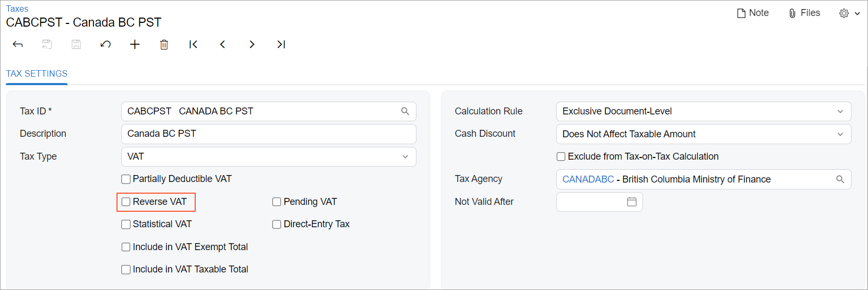868x290 pixels.
Task: Expand the Tax Type dropdown
Action: coord(405,157)
